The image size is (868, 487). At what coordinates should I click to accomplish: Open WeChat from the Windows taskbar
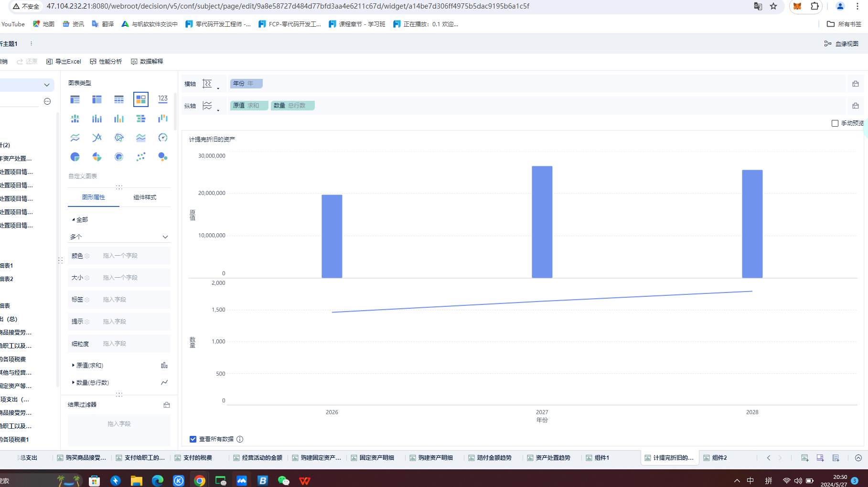pos(284,480)
